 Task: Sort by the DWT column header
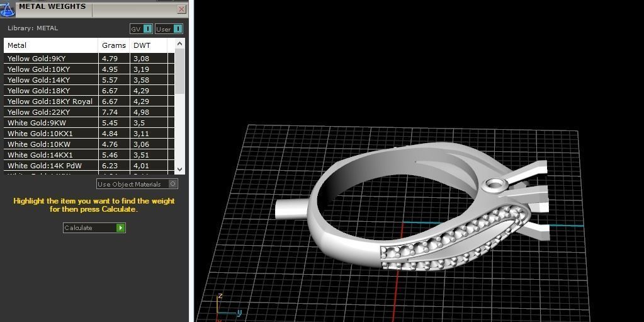(149, 45)
